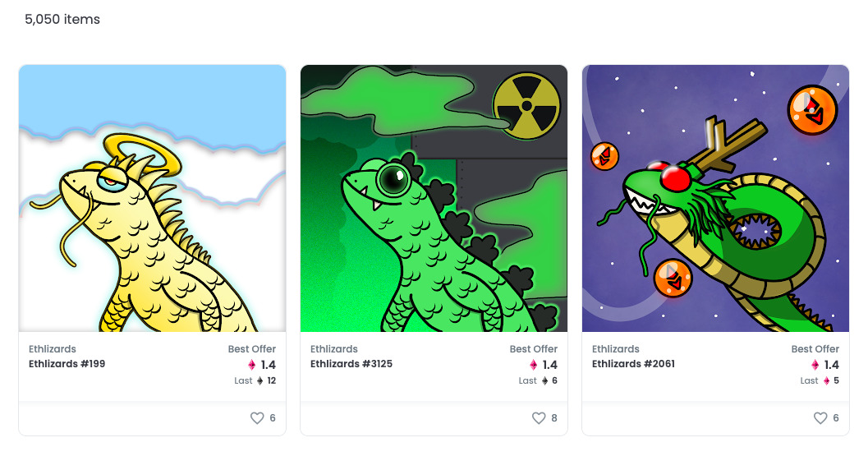Click the Best Offer label on #2061 card

point(815,349)
